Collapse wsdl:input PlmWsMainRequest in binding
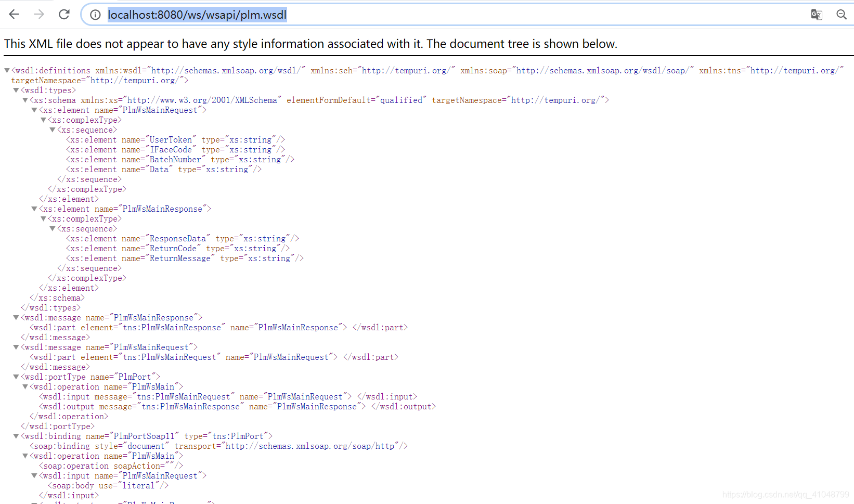The image size is (854, 504). click(34, 475)
